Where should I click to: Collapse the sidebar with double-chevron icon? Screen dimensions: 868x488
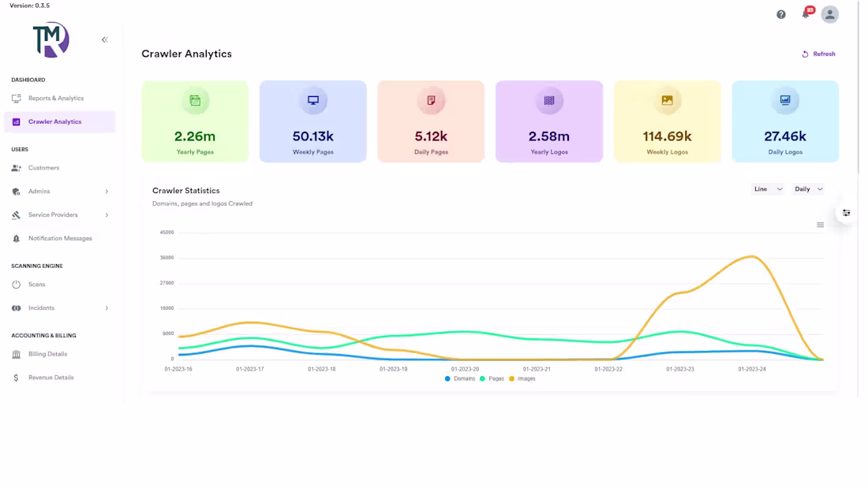105,40
